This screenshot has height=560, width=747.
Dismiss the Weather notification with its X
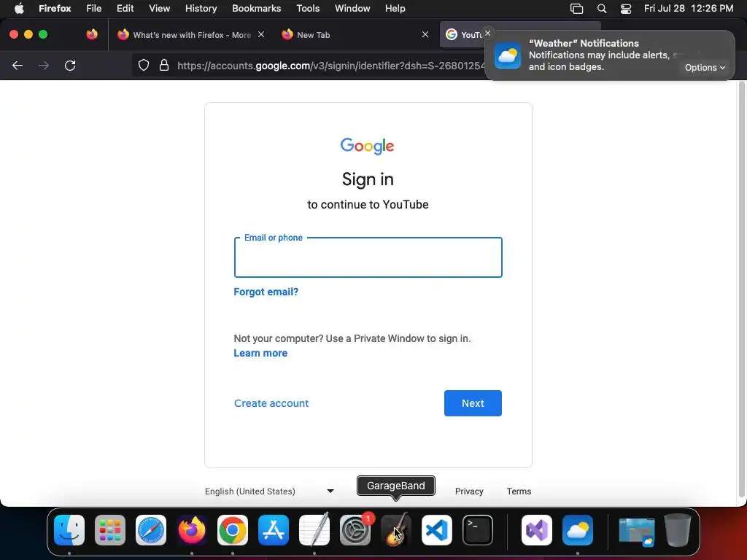tap(487, 34)
